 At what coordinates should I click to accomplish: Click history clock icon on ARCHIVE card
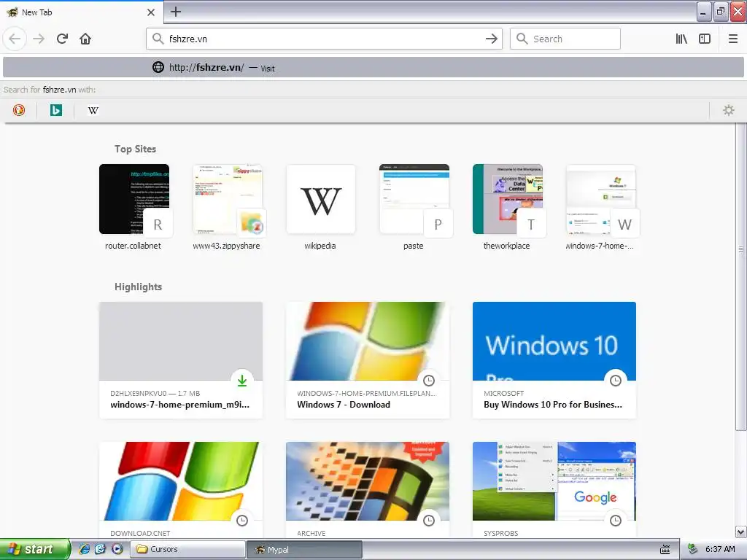(429, 521)
